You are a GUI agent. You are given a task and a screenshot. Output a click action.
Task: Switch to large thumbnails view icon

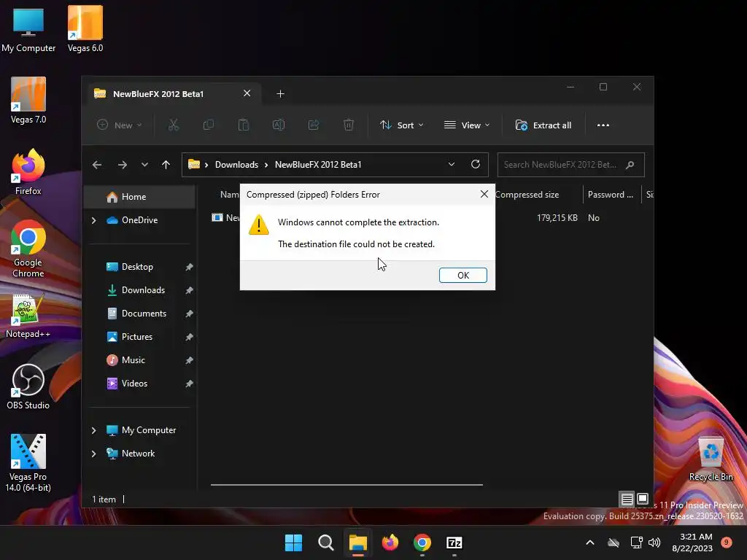coord(643,499)
